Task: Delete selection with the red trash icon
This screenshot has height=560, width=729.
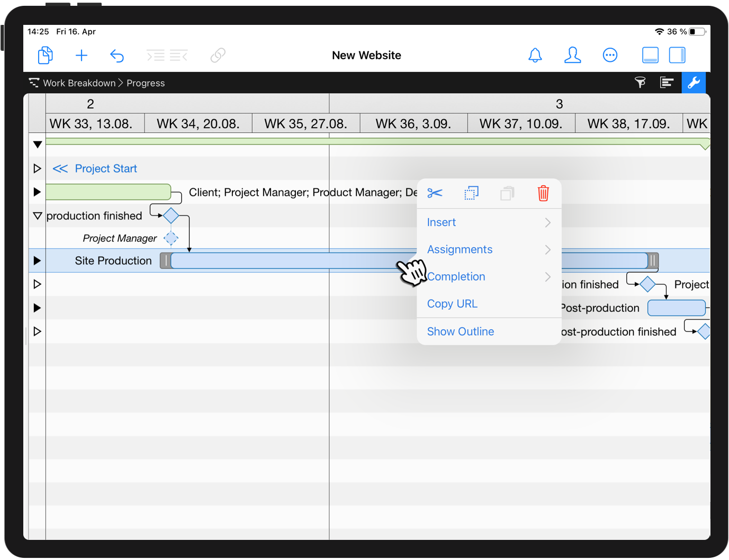Action: [543, 193]
